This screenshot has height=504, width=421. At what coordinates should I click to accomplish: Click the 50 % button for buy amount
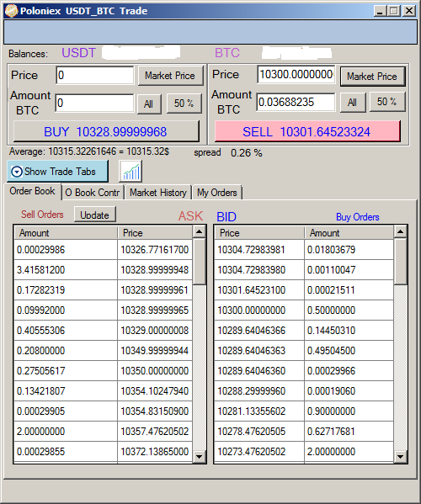(x=184, y=103)
